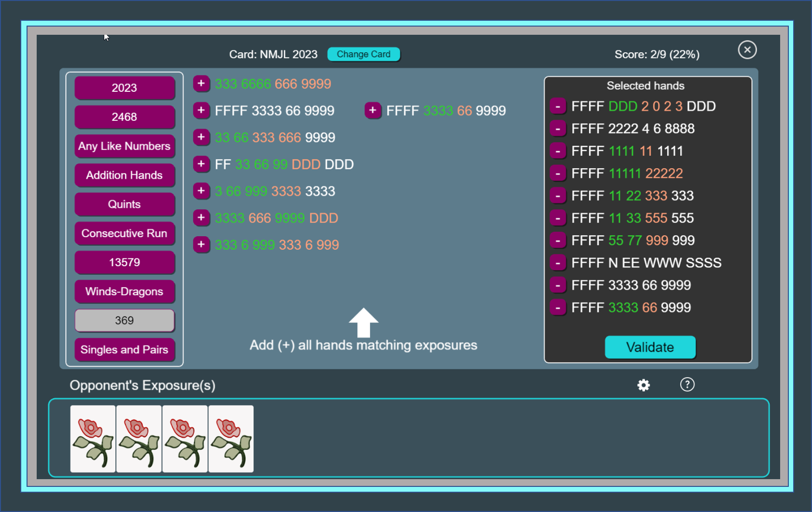Add the 333 6 999 333 6 999 hand
812x512 pixels.
coord(201,245)
